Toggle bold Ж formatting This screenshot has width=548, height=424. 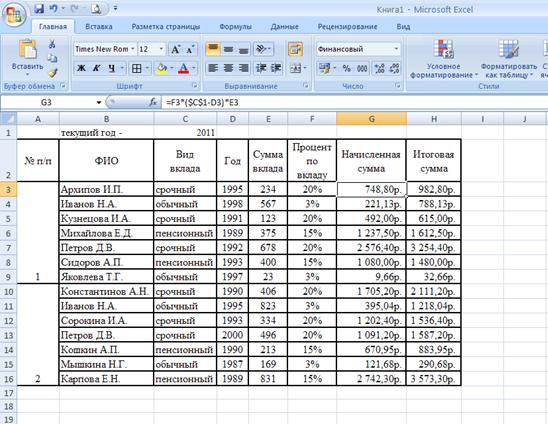coord(81,68)
